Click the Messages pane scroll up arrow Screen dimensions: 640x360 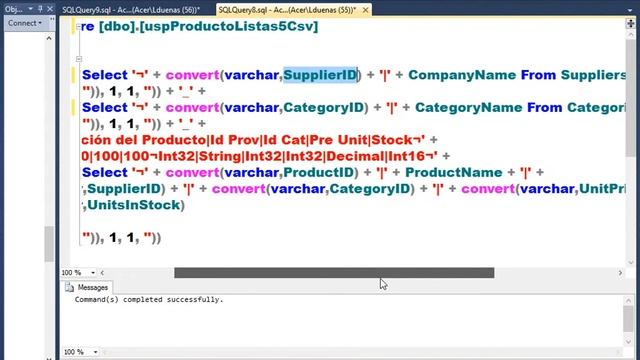pos(629,301)
